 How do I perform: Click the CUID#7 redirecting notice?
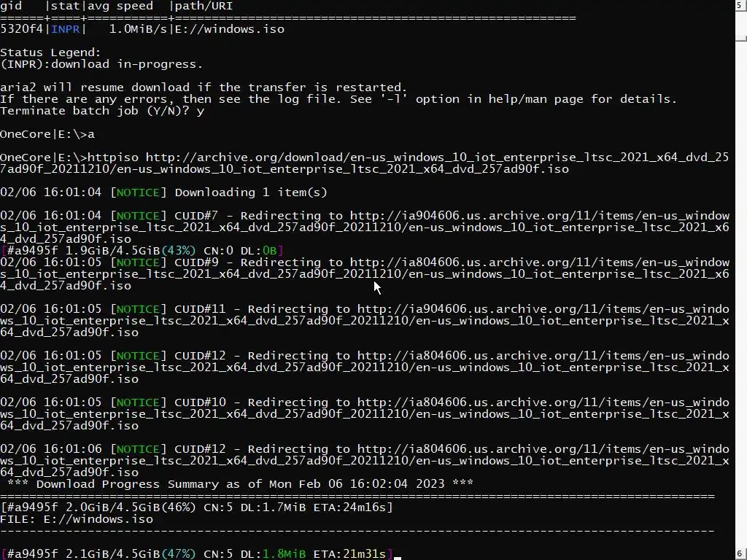[x=365, y=227]
